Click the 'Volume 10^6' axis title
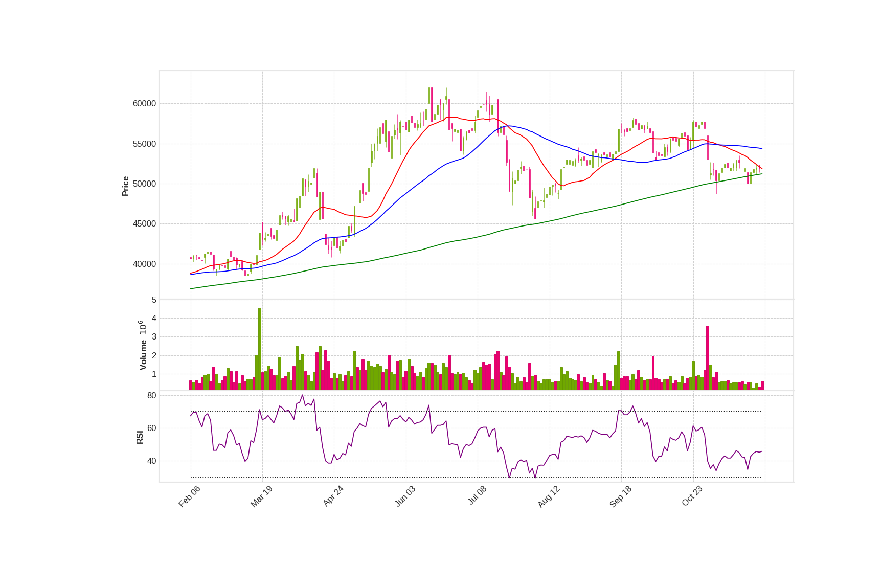 143,345
